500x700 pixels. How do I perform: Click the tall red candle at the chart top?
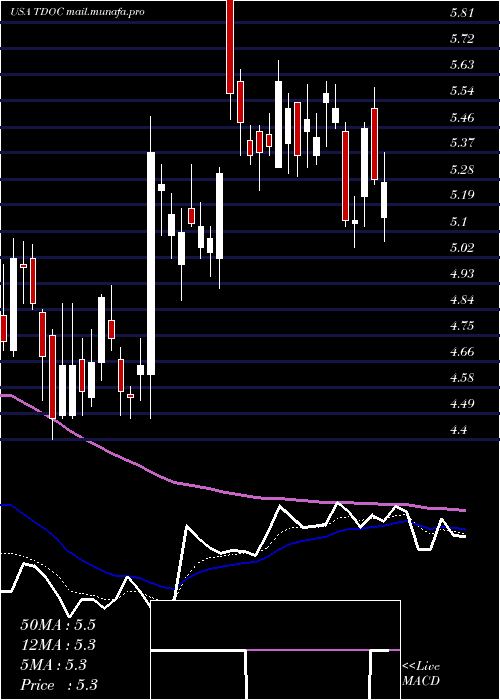(230, 46)
